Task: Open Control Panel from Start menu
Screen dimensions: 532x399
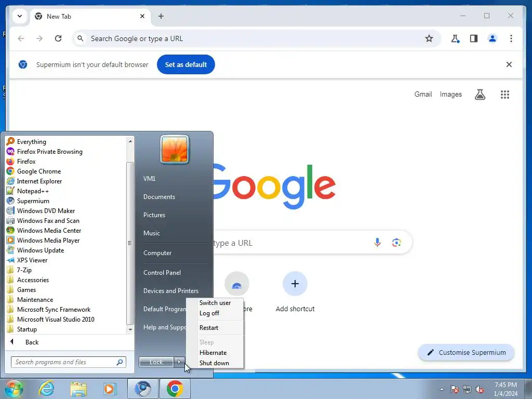Action: [162, 272]
